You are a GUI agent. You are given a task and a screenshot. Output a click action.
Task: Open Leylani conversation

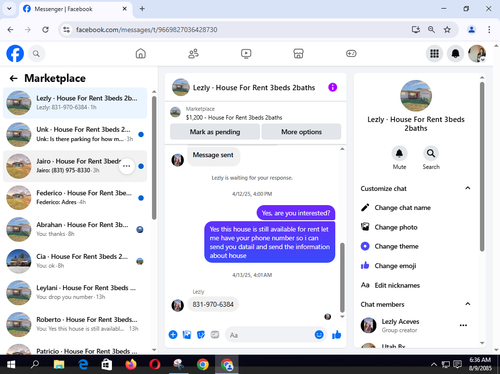75,293
